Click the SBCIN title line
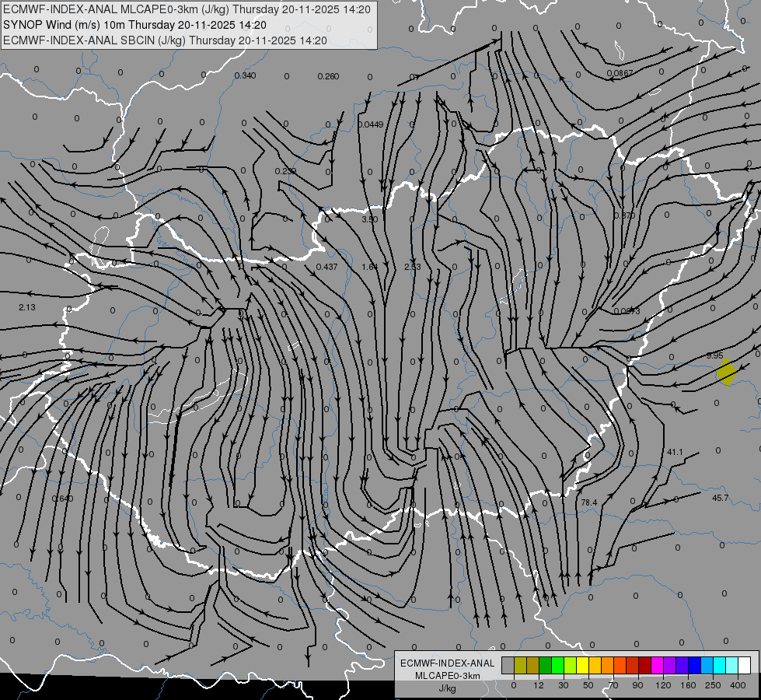Viewport: 761px width, 700px height. point(165,40)
